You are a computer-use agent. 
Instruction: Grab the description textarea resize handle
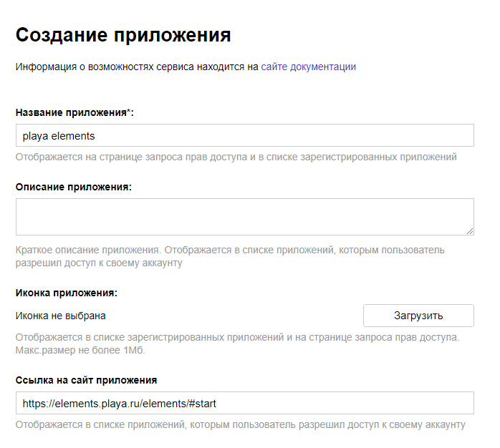pyautogui.click(x=469, y=230)
